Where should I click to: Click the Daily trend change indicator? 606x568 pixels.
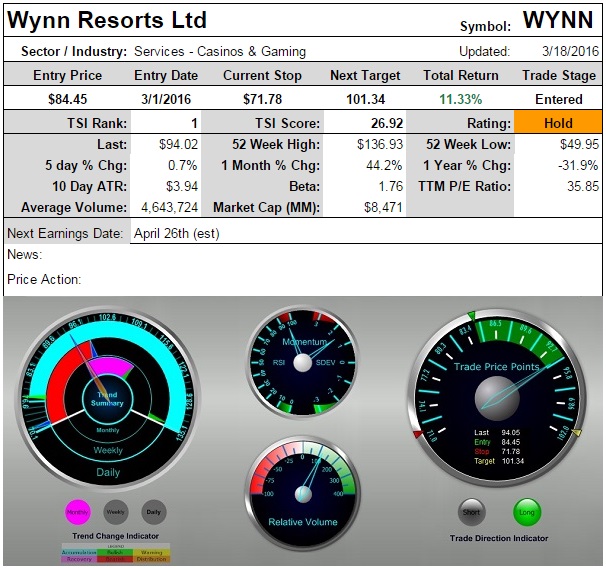(153, 512)
